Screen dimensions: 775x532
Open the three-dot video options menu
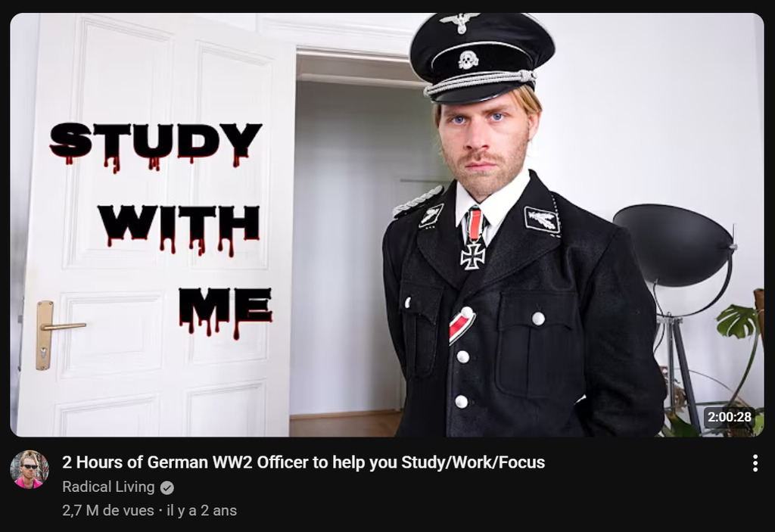click(755, 463)
